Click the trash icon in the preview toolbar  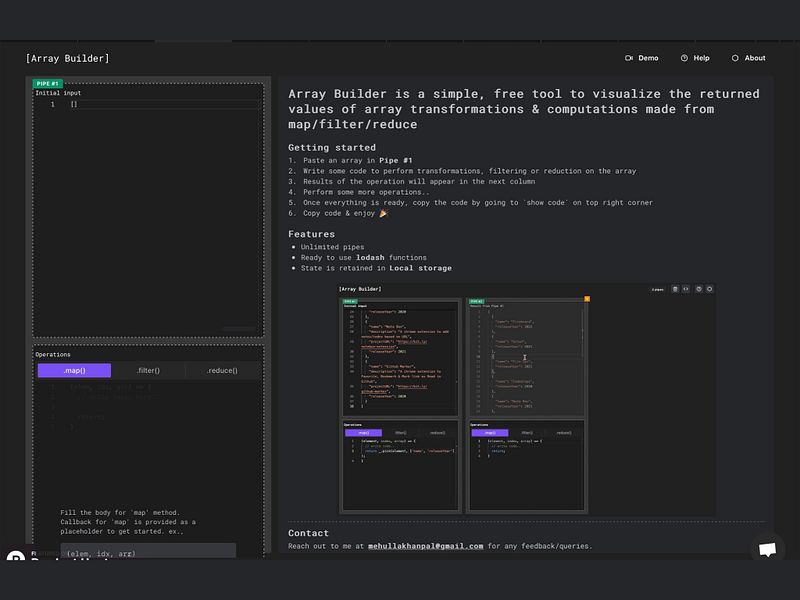(x=675, y=289)
